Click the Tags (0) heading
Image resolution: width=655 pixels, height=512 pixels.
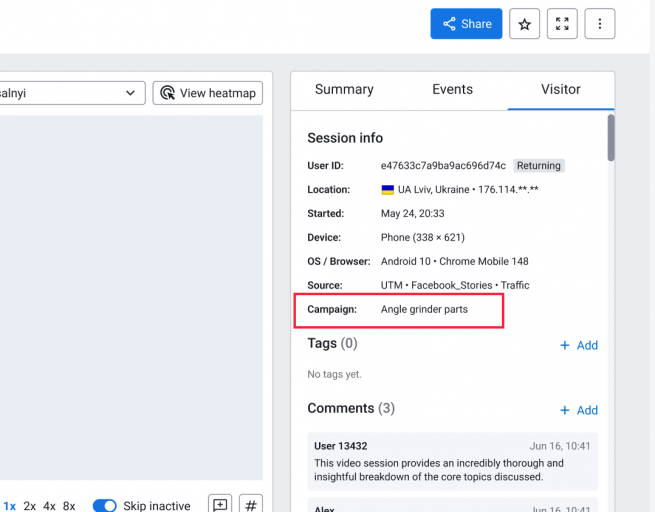tap(333, 343)
